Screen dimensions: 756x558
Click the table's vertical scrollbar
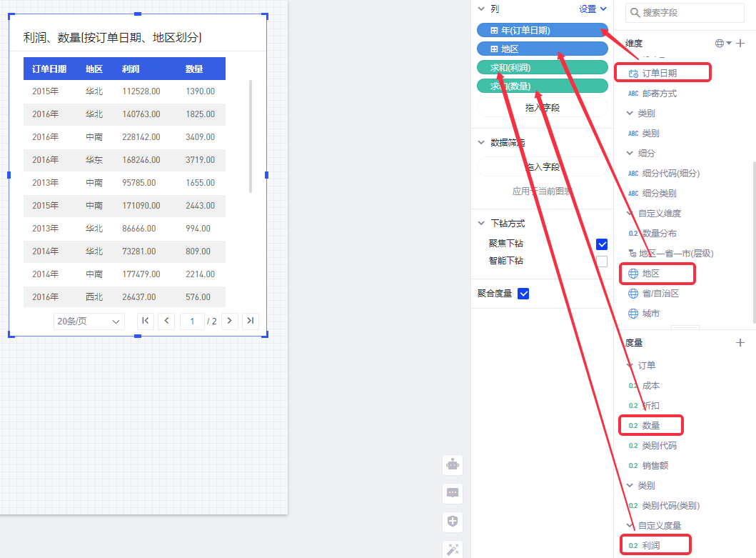point(250,136)
